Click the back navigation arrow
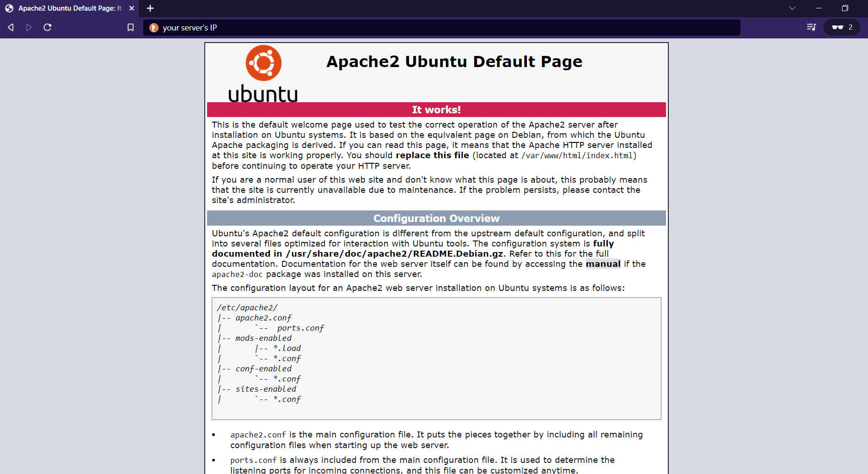Viewport: 868px width, 474px height. [x=10, y=27]
